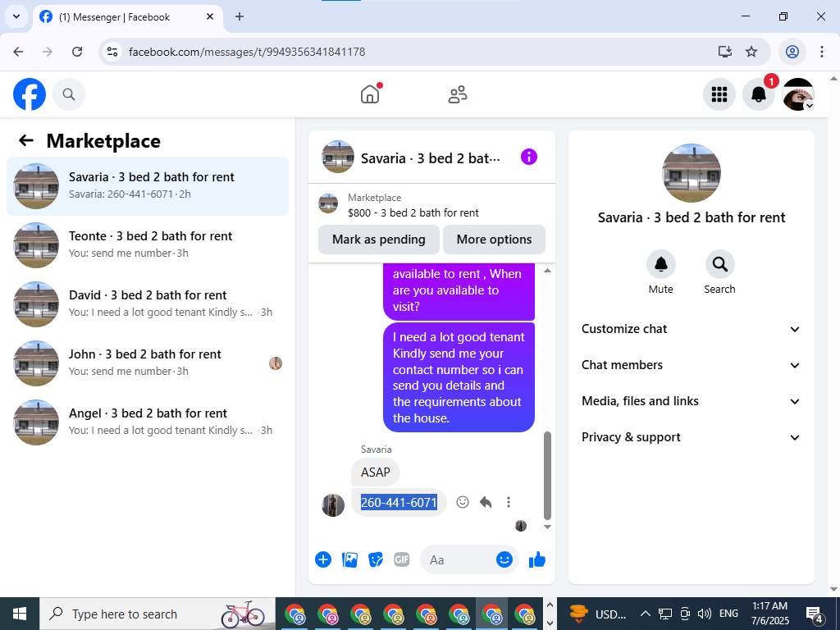Expand Chat members section
The width and height of the screenshot is (840, 630).
691,365
